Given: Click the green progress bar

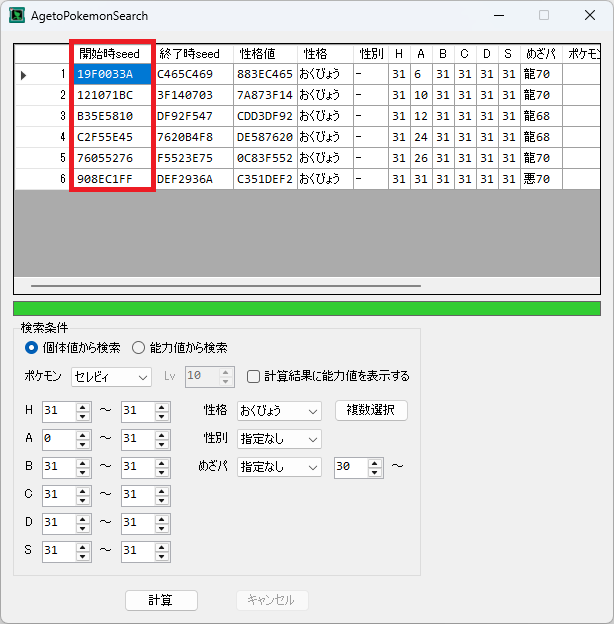Looking at the screenshot, I should point(307,308).
